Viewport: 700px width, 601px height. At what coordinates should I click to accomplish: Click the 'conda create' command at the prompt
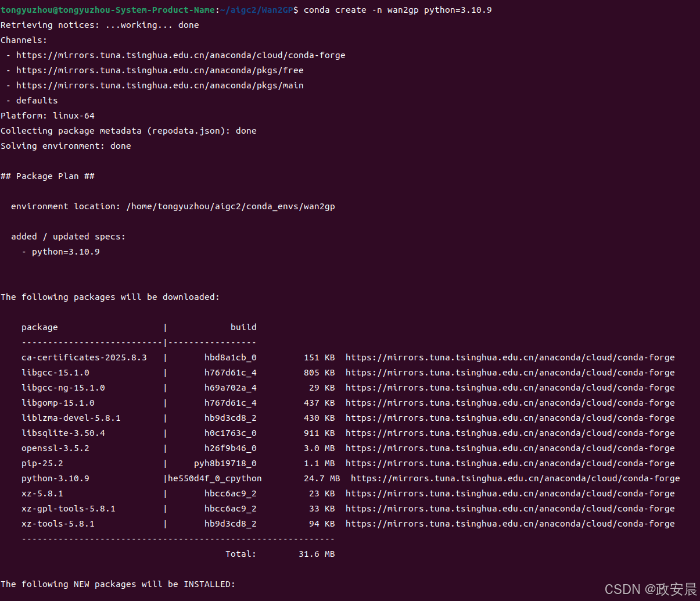click(x=397, y=10)
